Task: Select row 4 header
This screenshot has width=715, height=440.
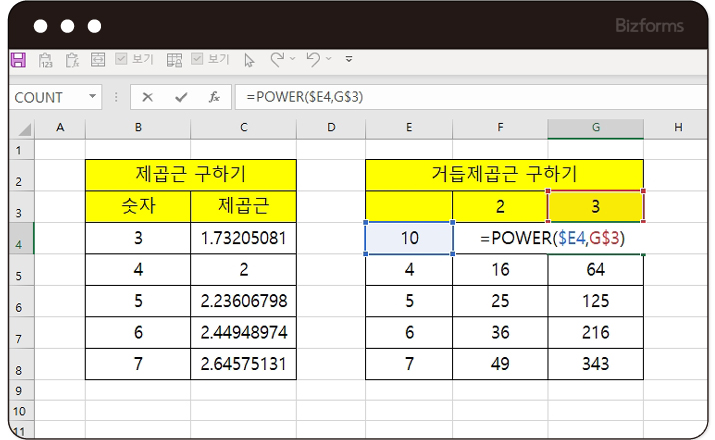Action: click(21, 238)
